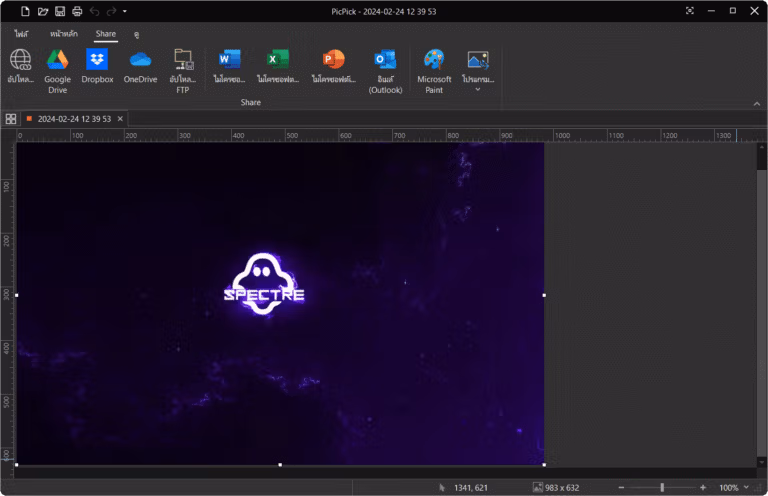This screenshot has height=496, width=768.
Task: Close the 2024-02-24 12 39 53 document tab
Action: click(120, 119)
